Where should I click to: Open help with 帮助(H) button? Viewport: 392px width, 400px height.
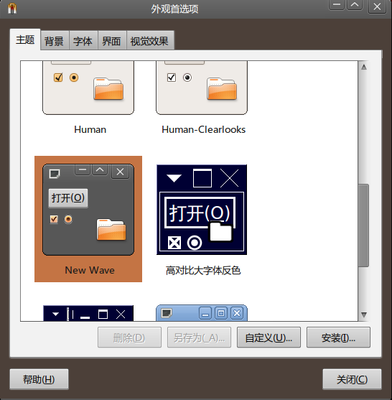[39, 379]
